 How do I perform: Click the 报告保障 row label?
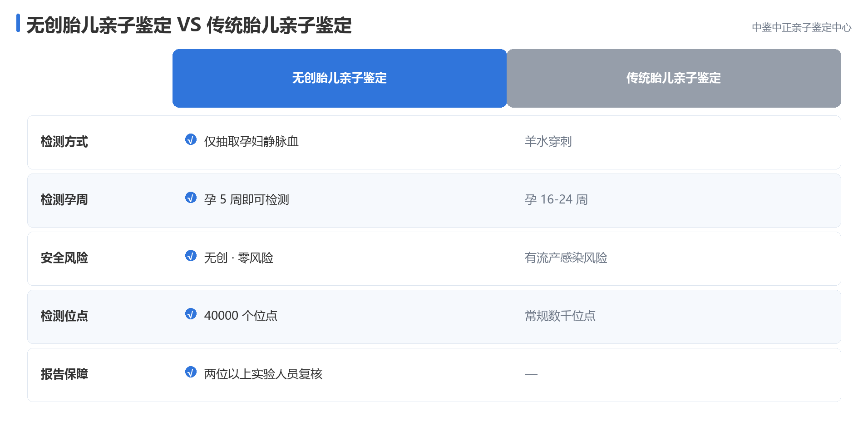pos(64,374)
